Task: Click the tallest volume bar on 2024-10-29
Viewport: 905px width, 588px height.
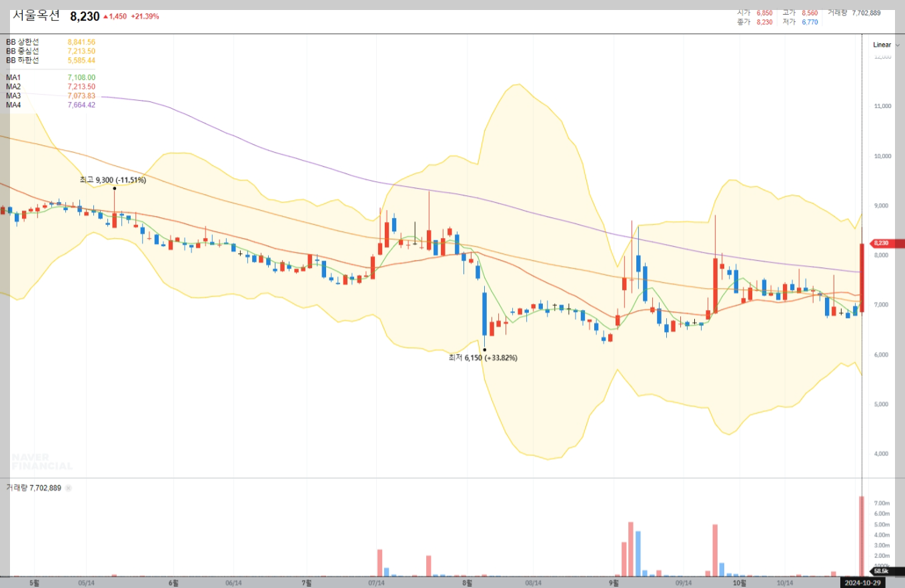Action: [862, 536]
